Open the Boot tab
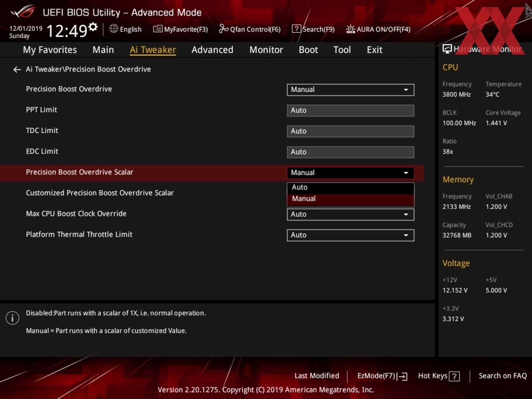The height and width of the screenshot is (399, 532). pyautogui.click(x=308, y=50)
